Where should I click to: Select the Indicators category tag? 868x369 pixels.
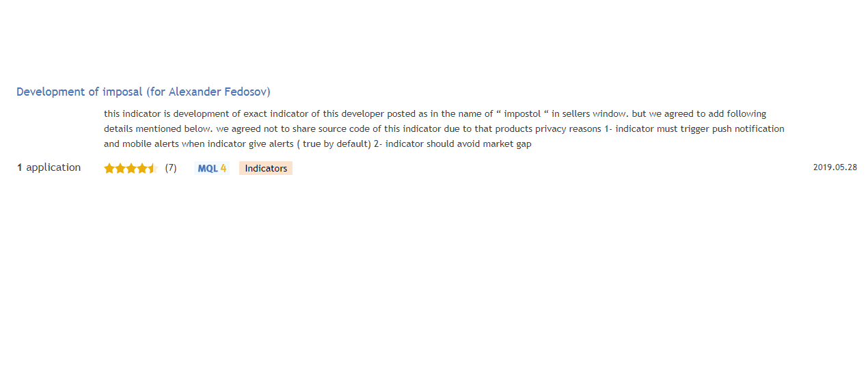pos(266,168)
